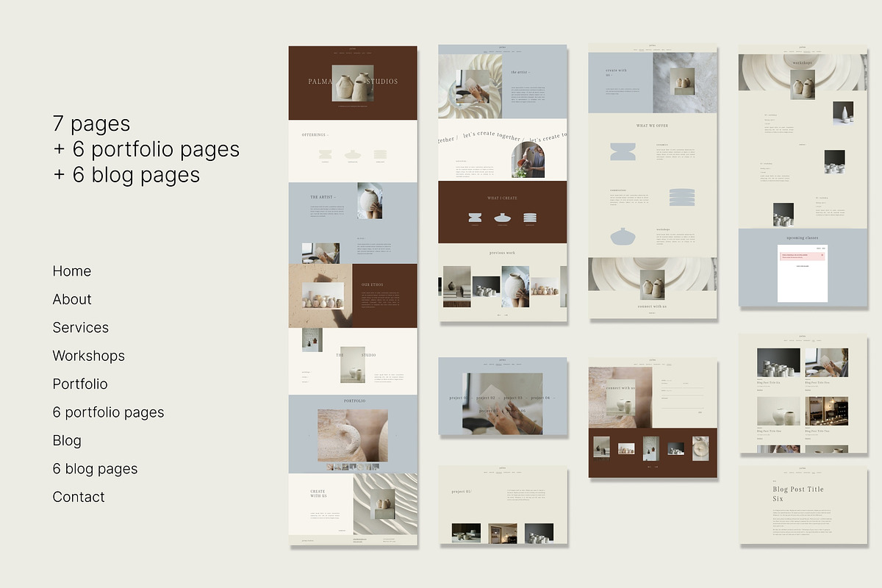Click the blue stacked-plates icon under WHAT WE OFFER
Screen dimensions: 882x588
tap(681, 198)
